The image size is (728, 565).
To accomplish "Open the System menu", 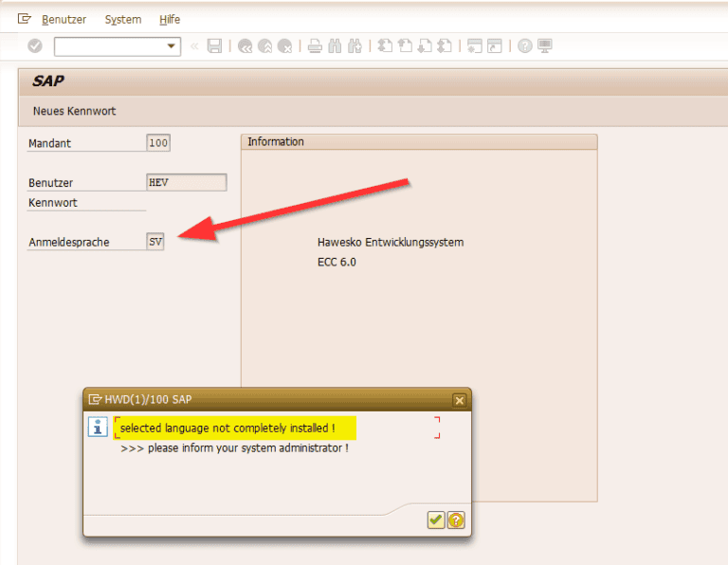I will click(x=123, y=19).
